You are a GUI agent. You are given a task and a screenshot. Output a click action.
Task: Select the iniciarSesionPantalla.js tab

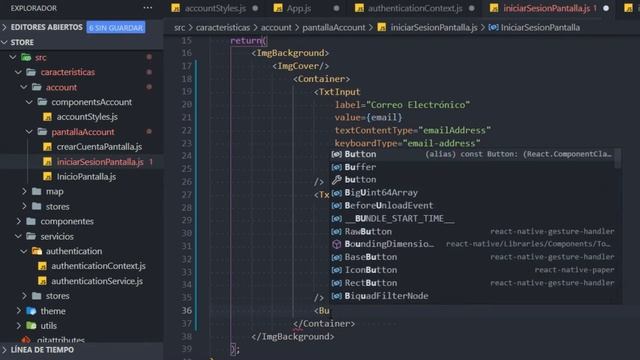tap(547, 8)
